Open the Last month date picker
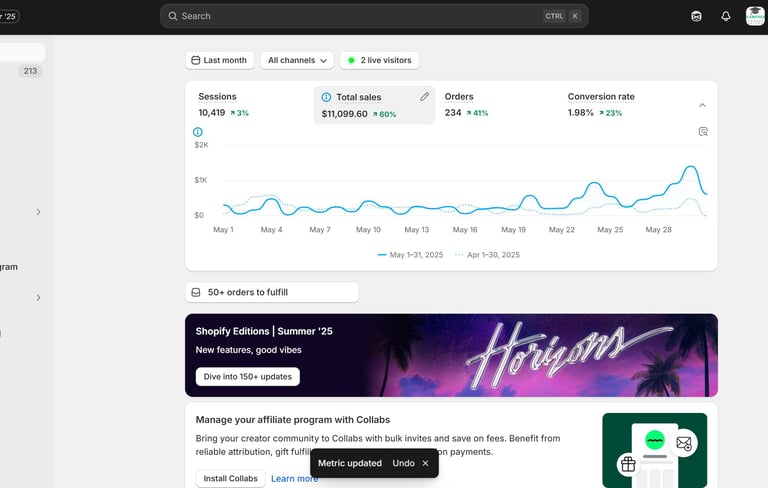This screenshot has height=488, width=768. (x=219, y=60)
